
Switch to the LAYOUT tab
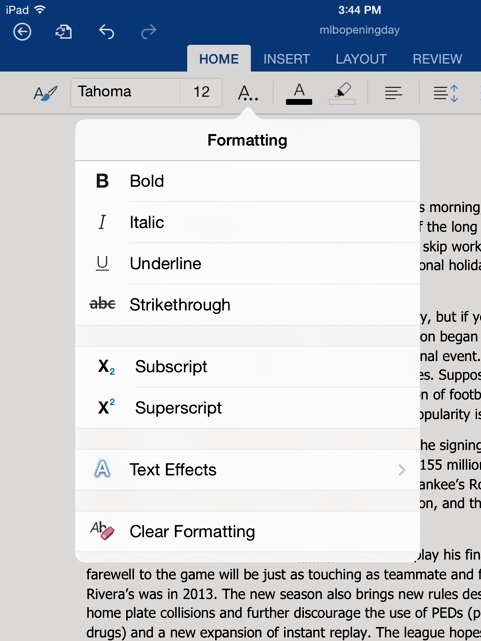pyautogui.click(x=361, y=59)
